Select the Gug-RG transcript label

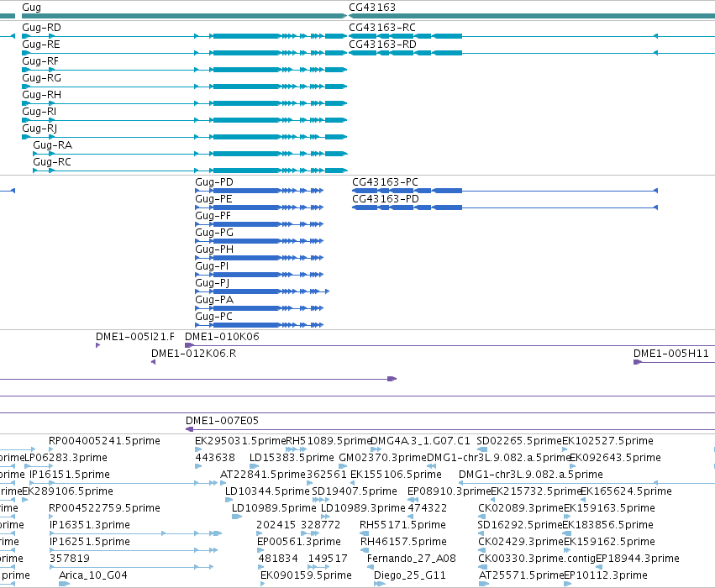(x=41, y=78)
